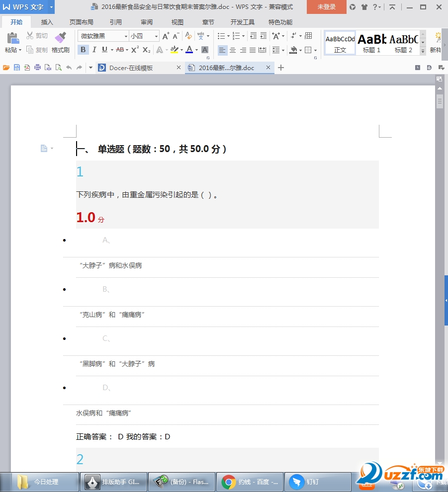Apply the 标题 2 style
This screenshot has height=492, width=448.
point(403,43)
